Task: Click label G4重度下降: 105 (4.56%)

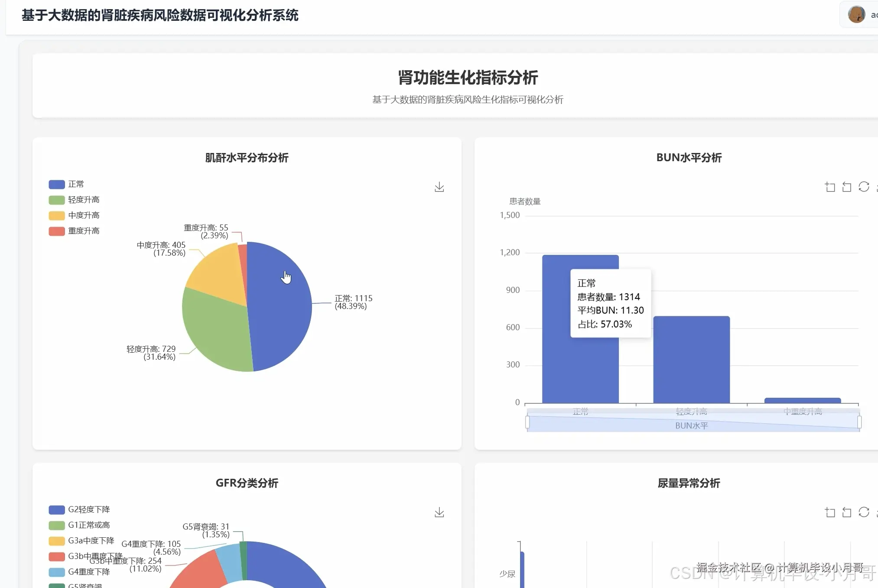Action: click(x=151, y=548)
